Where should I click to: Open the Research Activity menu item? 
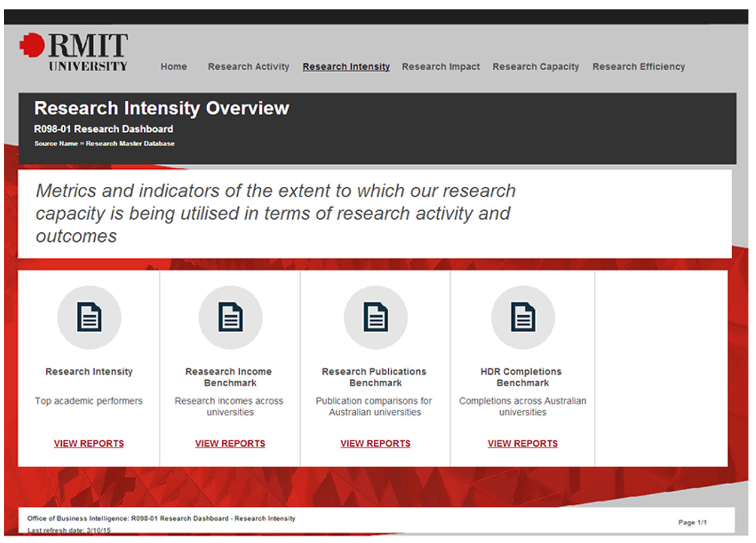point(248,67)
